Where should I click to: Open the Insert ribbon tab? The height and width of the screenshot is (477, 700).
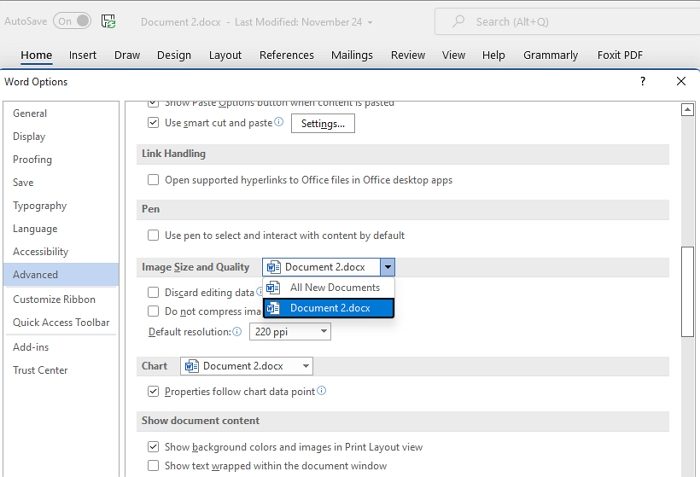[x=83, y=55]
